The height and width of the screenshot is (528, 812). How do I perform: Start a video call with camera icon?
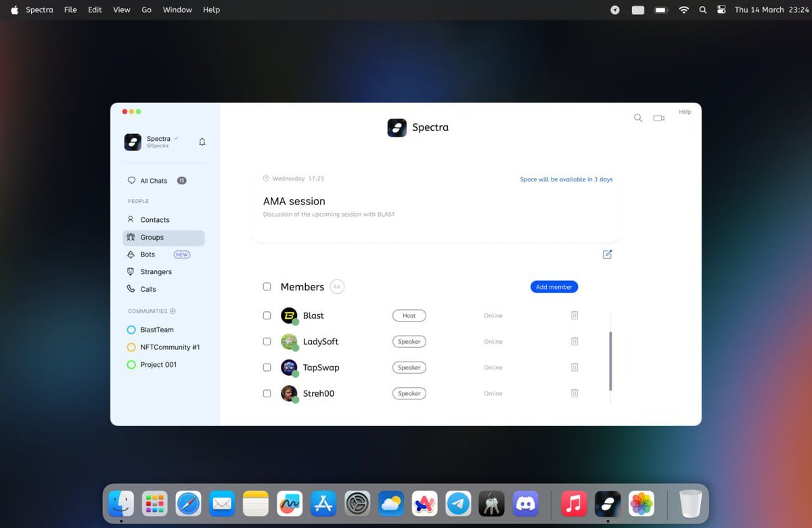click(658, 118)
